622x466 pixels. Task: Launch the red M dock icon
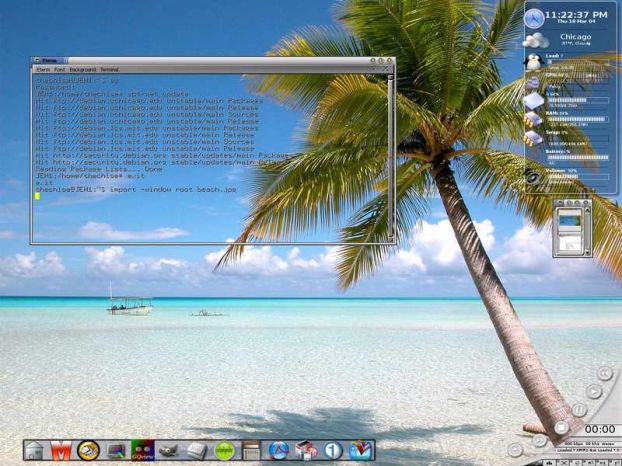(61, 451)
